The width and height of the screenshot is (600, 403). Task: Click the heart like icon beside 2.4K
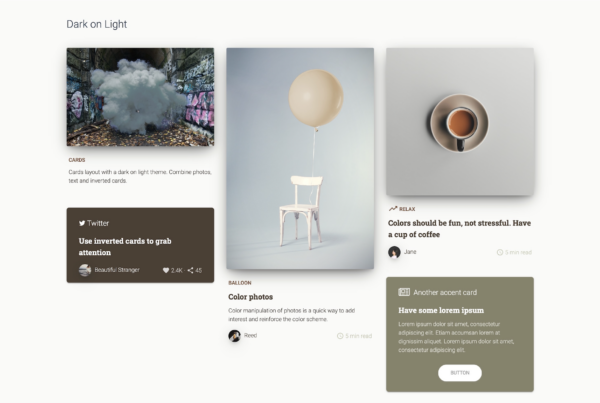pos(166,270)
